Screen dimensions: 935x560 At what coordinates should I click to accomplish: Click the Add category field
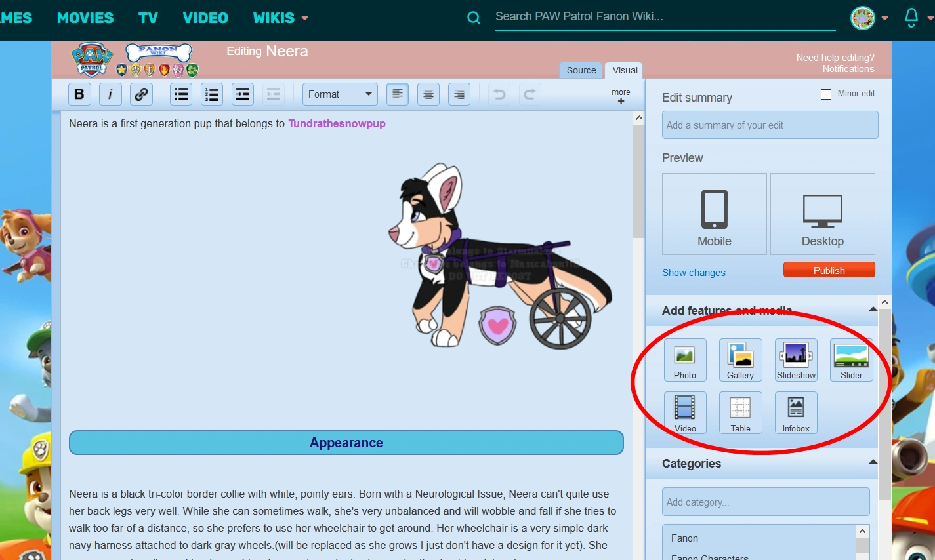click(x=766, y=502)
